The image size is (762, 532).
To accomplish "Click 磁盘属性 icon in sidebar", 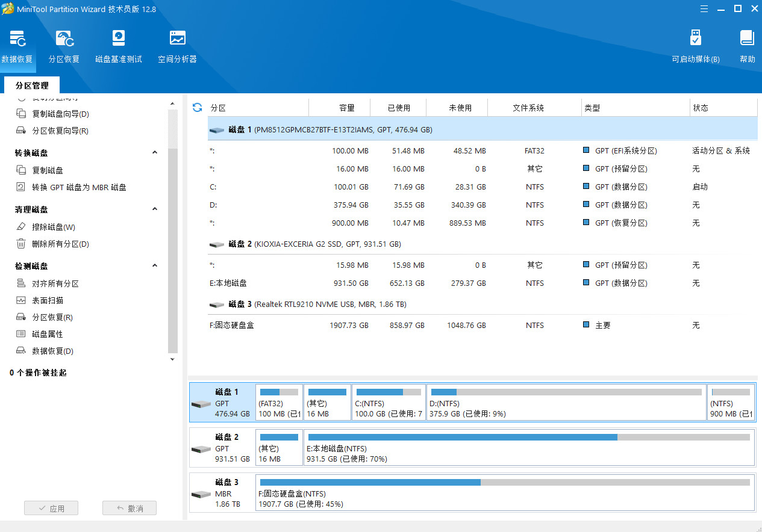I will point(21,334).
